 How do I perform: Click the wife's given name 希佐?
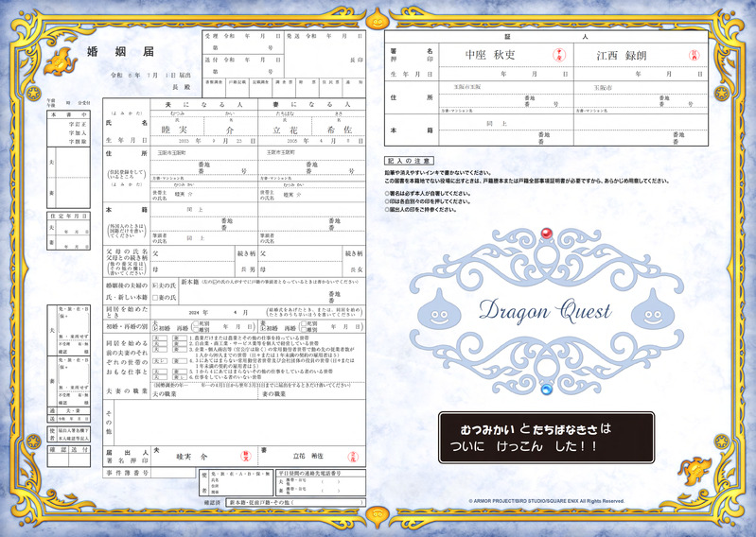pyautogui.click(x=339, y=130)
